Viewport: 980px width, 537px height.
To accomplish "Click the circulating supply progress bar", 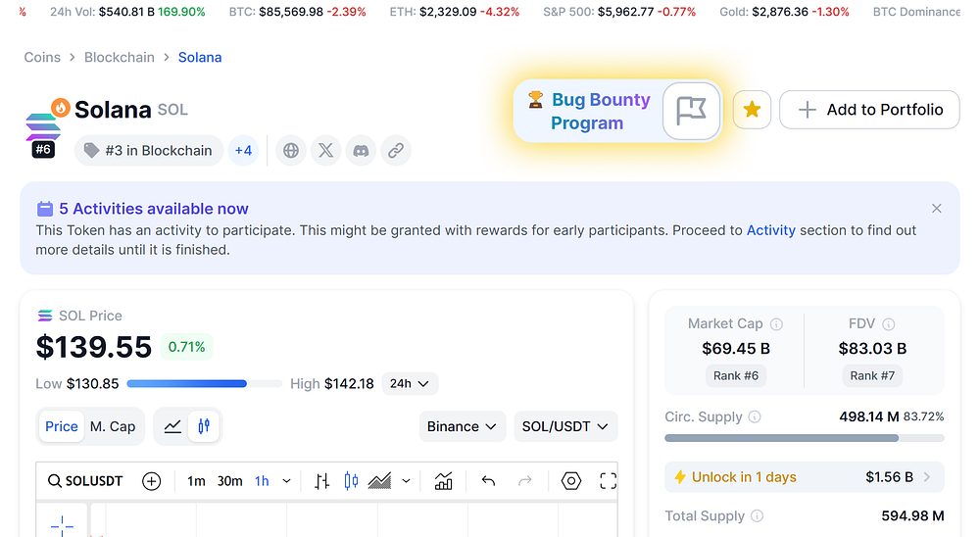I will pos(804,438).
